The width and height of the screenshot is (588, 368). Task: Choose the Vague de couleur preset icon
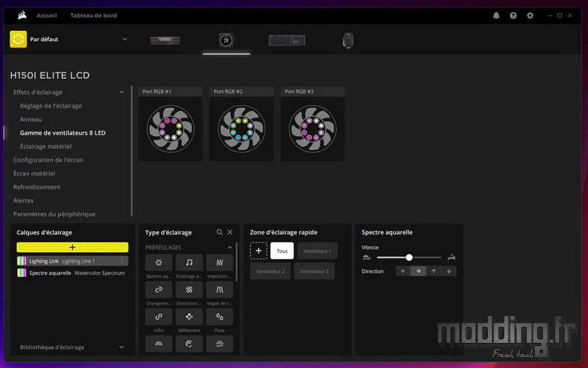(x=219, y=289)
